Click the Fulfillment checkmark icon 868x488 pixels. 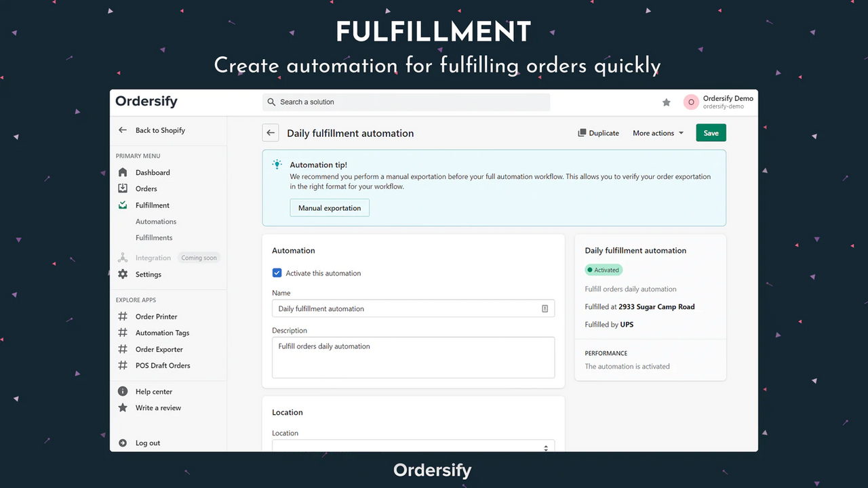[x=123, y=205]
